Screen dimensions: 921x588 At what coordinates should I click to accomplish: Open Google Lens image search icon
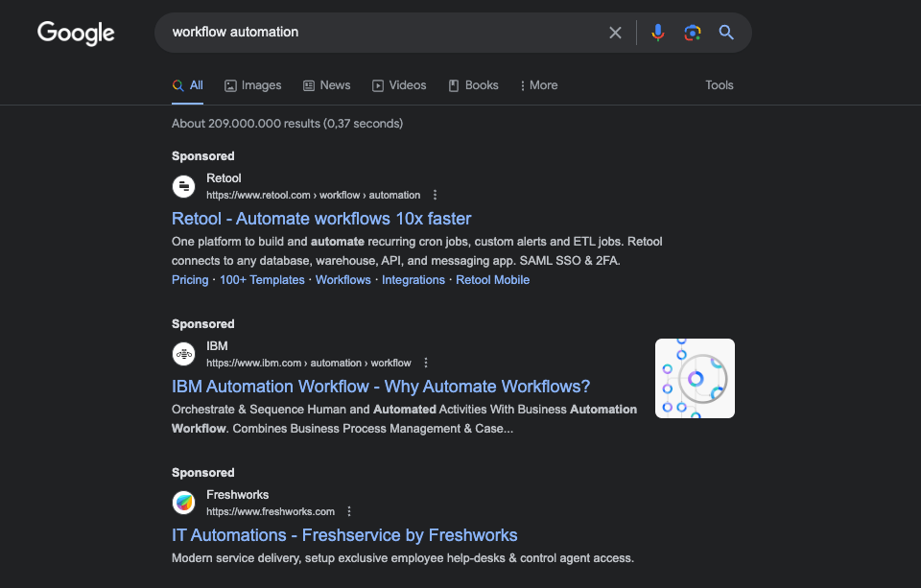(x=693, y=33)
